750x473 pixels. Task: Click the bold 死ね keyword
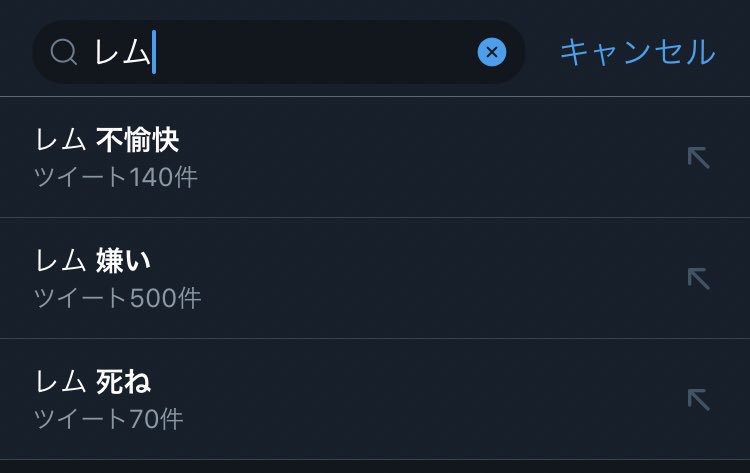click(x=124, y=382)
